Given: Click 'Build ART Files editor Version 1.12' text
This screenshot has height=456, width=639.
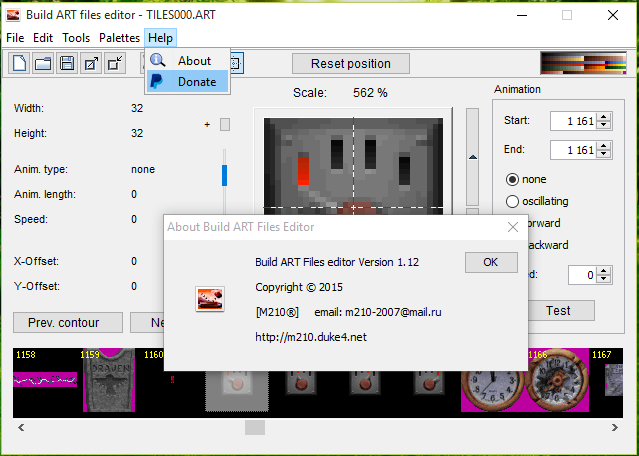Looking at the screenshot, I should point(337,262).
